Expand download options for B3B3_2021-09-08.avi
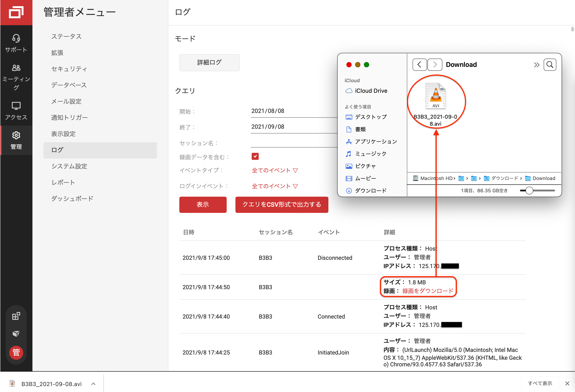Viewport: 575px width, 392px height. click(93, 384)
